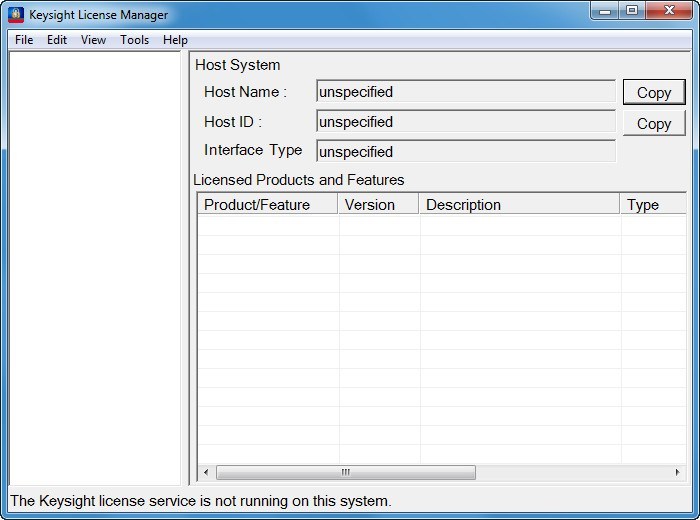Minimize the License Manager window
700x520 pixels.
click(604, 11)
